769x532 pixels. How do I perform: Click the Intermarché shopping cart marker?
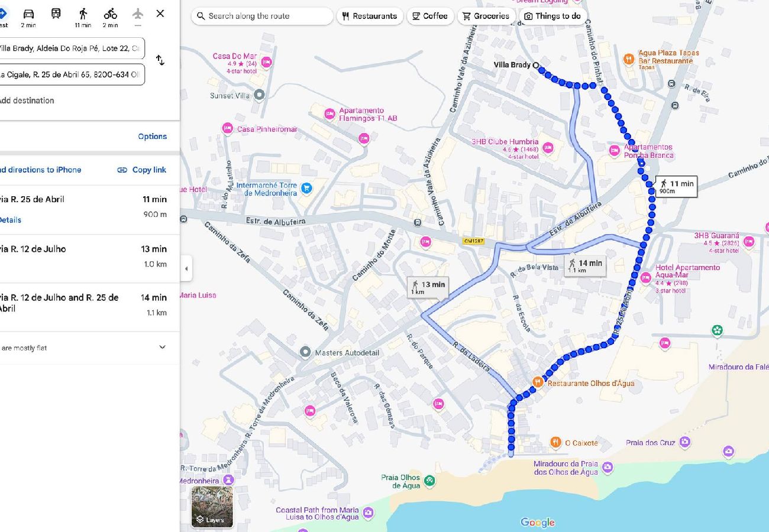306,189
